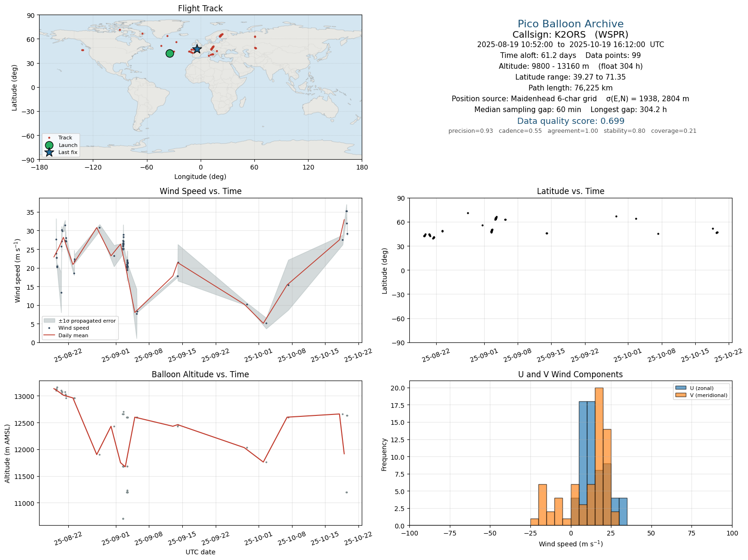
Task: Click the Flight Track map's "Latitude (deg)" axis label
Action: (x=15, y=87)
